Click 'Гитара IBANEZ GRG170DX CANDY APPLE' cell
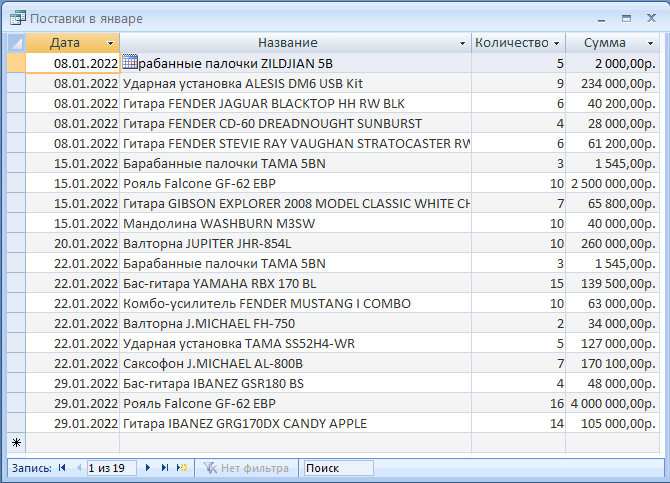 coord(295,423)
